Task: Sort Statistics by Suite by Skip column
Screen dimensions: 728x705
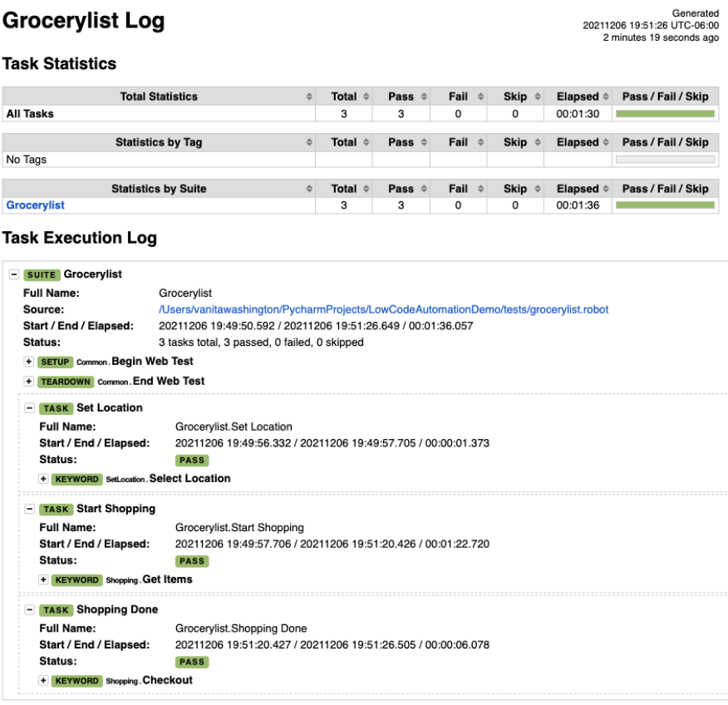Action: point(515,189)
